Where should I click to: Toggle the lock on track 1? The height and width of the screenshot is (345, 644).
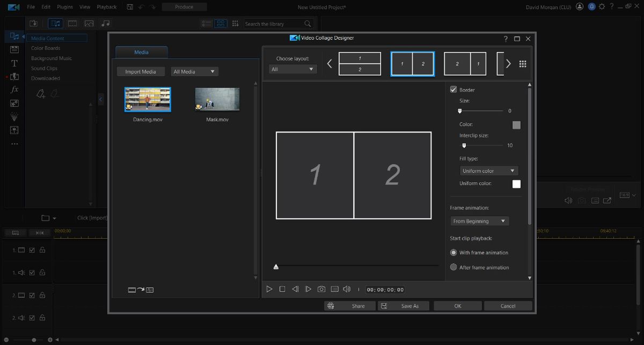pyautogui.click(x=41, y=250)
